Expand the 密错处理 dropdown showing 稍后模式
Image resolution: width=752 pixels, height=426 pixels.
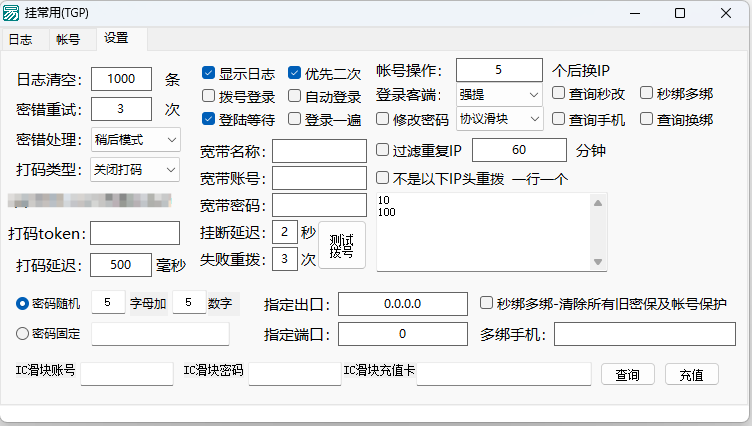135,139
